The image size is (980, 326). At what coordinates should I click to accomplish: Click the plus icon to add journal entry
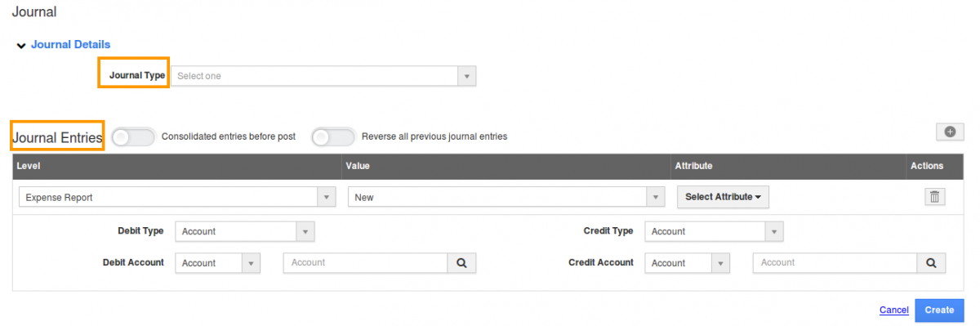[x=950, y=132]
